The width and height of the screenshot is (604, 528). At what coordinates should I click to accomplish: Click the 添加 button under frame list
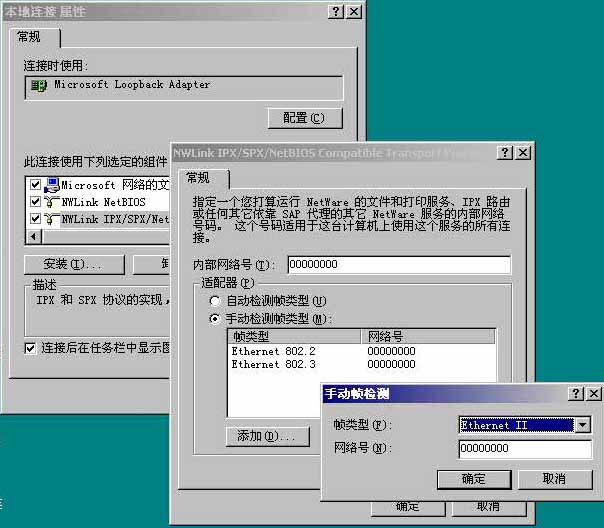click(266, 436)
